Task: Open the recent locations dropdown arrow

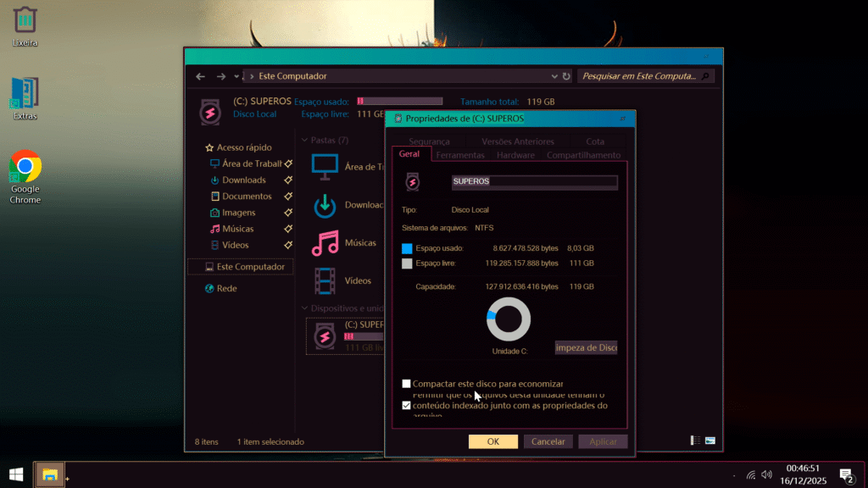Action: click(236, 76)
